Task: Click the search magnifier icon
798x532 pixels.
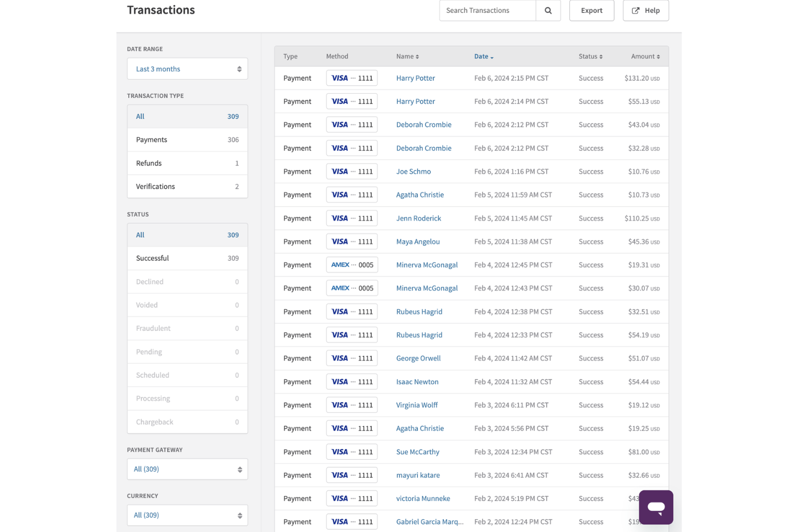Action: click(x=548, y=10)
